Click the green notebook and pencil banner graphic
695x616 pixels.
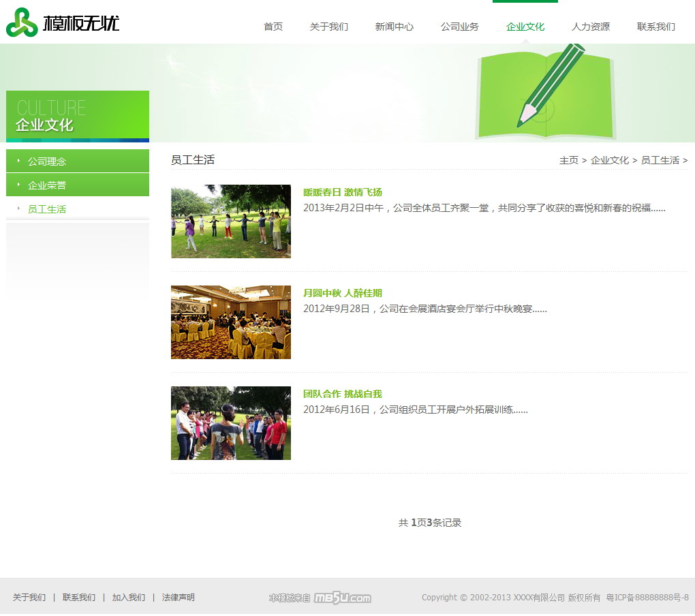(544, 92)
